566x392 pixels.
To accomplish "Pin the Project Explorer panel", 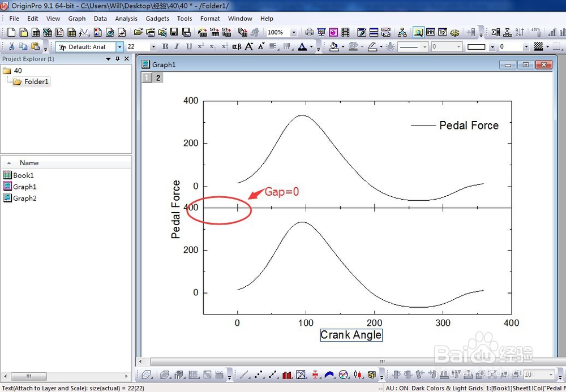I will [117, 59].
